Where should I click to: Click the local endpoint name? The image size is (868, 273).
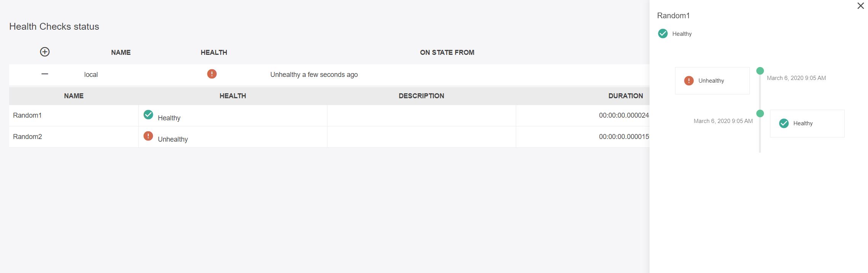[91, 75]
